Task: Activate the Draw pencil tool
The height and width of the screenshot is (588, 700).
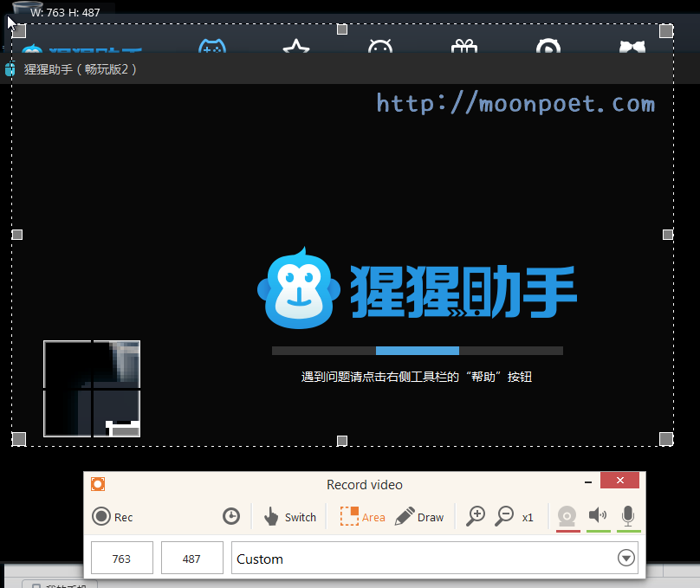Action: pos(419,517)
